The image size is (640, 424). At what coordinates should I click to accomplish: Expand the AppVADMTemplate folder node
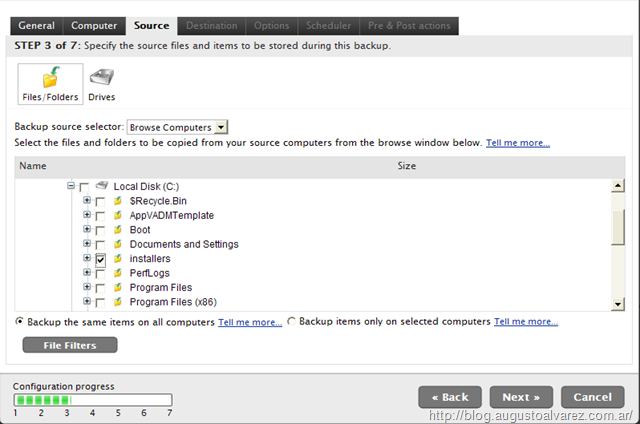[x=87, y=215]
